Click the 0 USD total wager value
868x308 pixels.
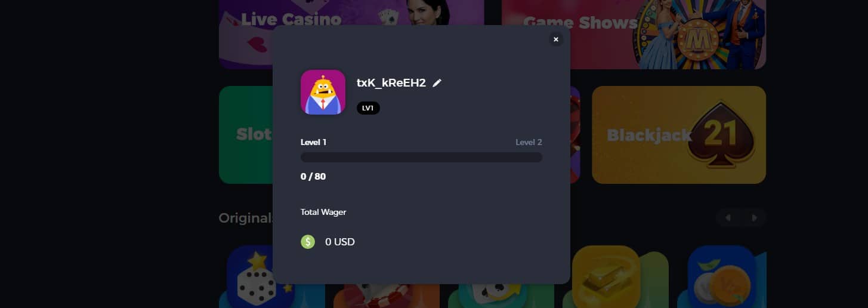pos(340,242)
